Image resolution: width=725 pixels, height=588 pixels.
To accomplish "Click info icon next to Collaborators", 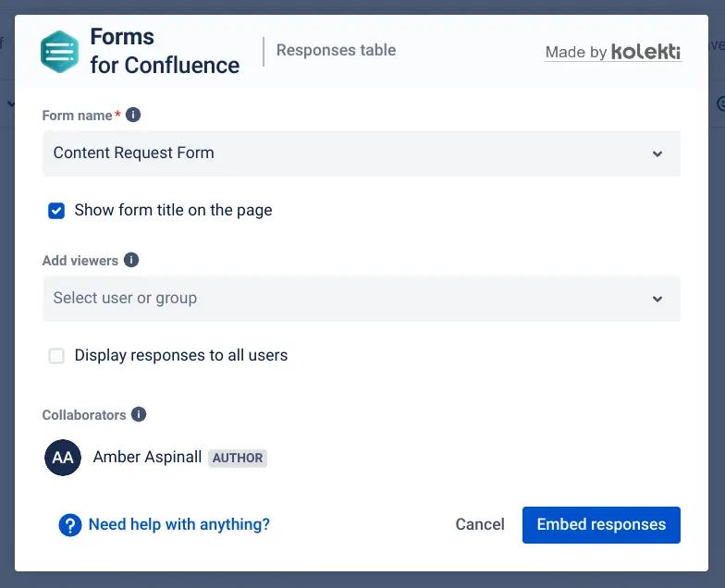I will pyautogui.click(x=139, y=415).
